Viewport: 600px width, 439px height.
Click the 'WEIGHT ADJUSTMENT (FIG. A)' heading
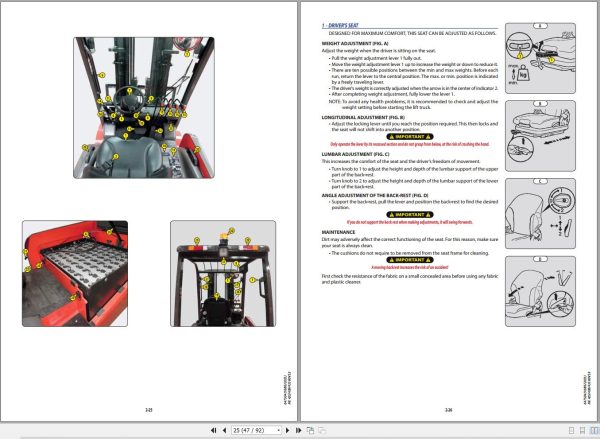pos(355,43)
